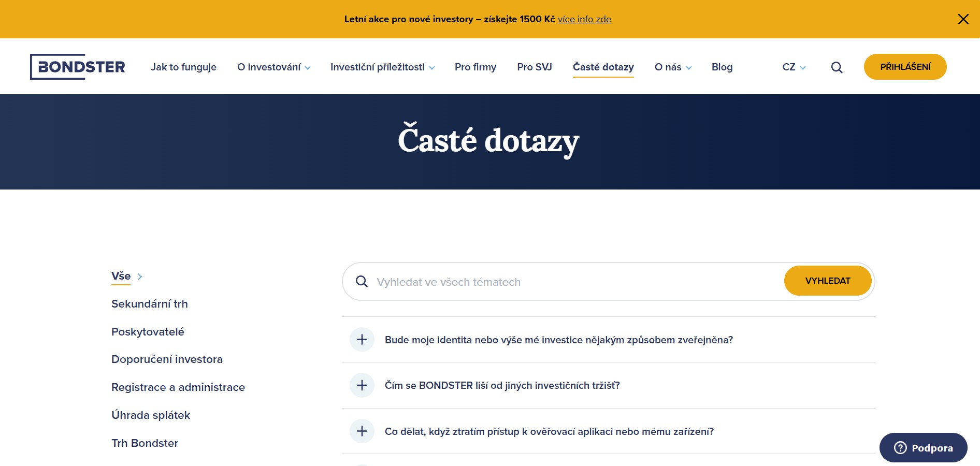
Task: Expand the 'O investování' dropdown menu
Action: [x=274, y=67]
